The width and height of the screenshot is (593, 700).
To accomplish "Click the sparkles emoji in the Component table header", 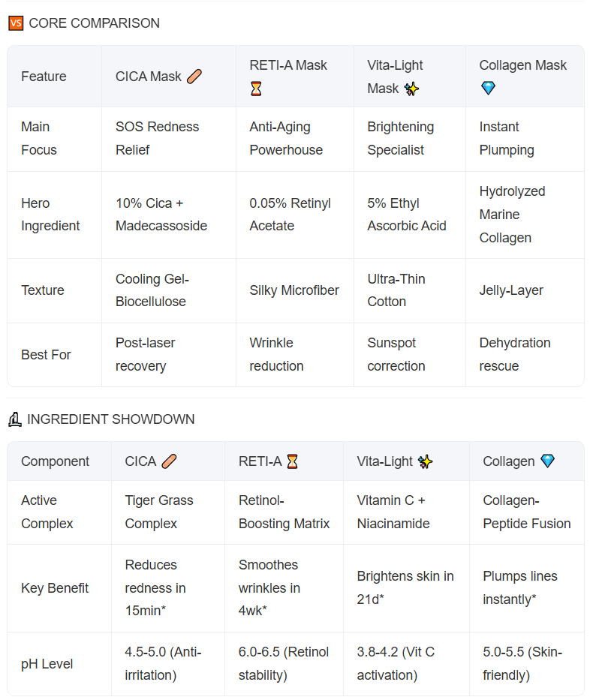I will pyautogui.click(x=426, y=461).
